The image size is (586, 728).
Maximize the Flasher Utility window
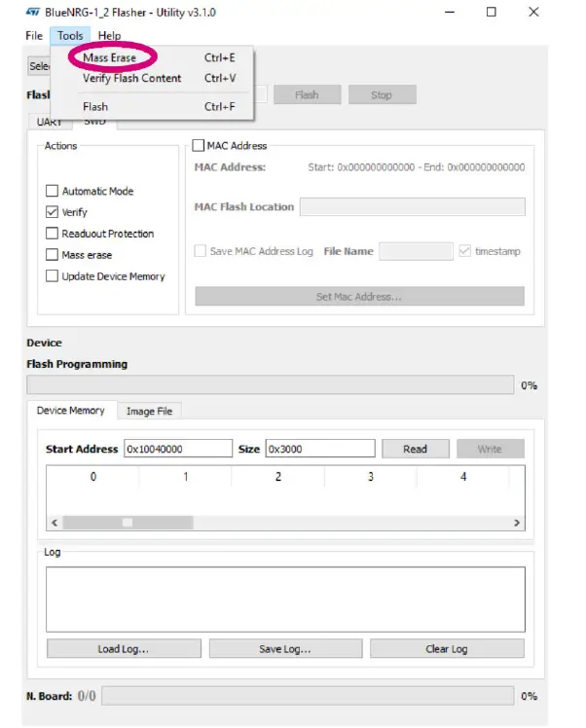[x=492, y=12]
